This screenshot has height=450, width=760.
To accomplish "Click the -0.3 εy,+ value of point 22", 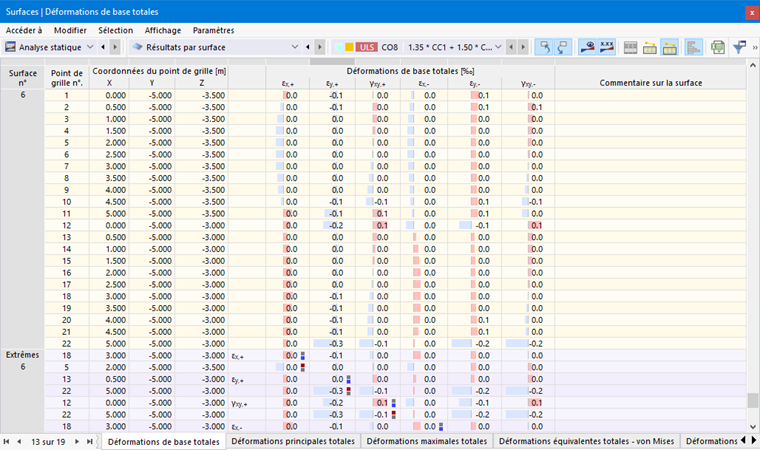I will [x=332, y=344].
